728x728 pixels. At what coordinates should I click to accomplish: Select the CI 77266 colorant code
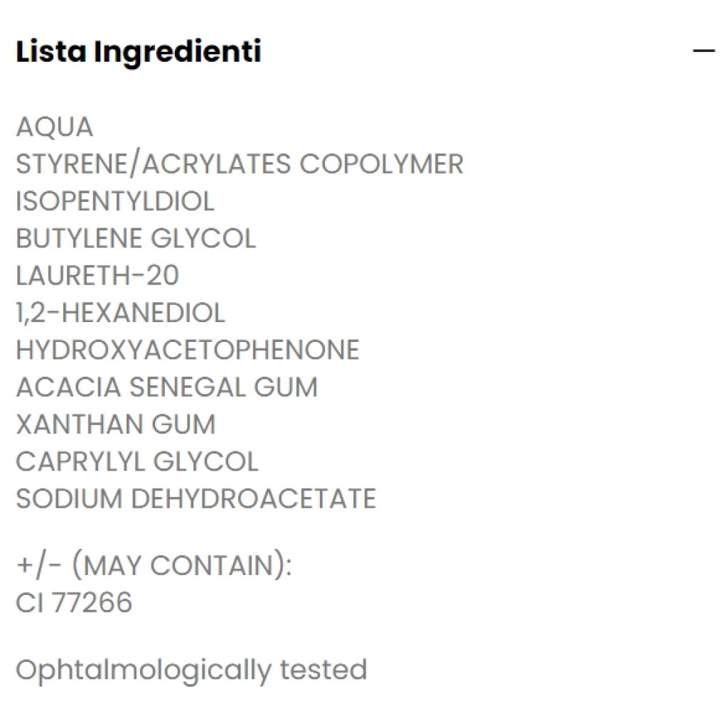pyautogui.click(x=74, y=603)
